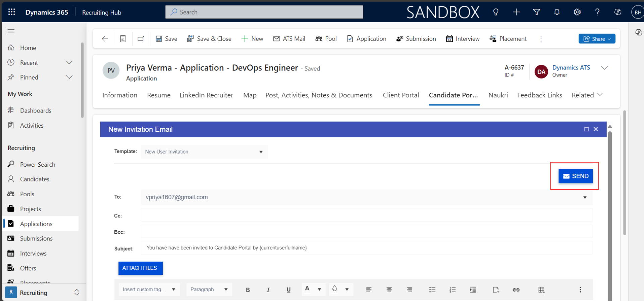Open Dynamics ATS owner link
This screenshot has height=301, width=644.
(571, 68)
